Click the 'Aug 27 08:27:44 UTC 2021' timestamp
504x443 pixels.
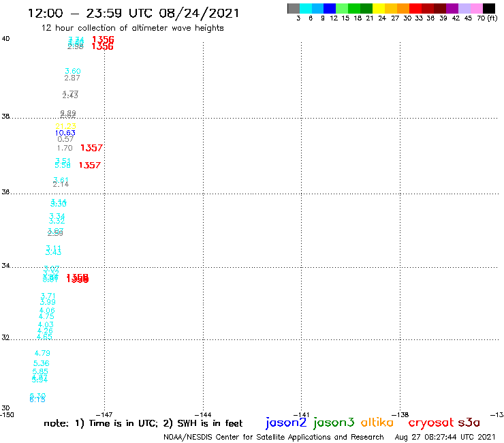pos(445,437)
